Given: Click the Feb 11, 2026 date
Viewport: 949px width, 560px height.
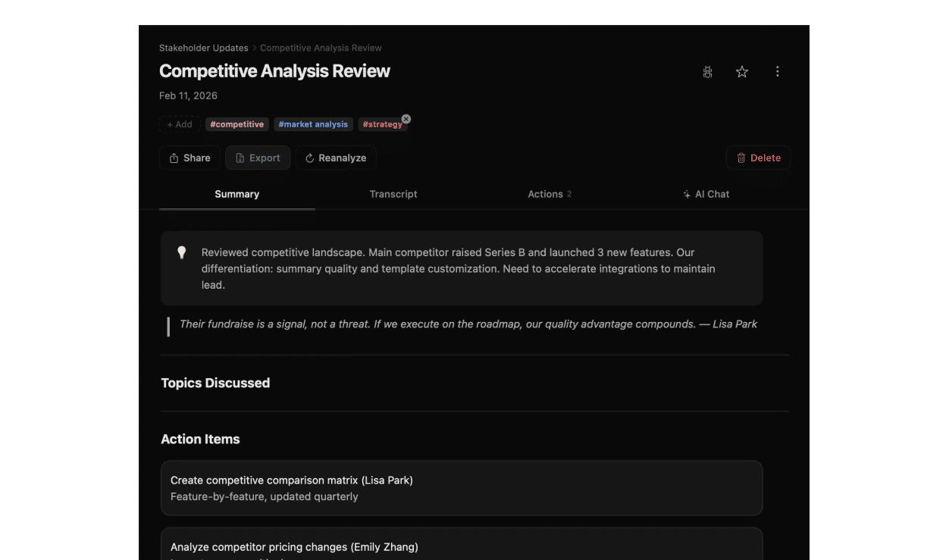Looking at the screenshot, I should click(x=188, y=95).
